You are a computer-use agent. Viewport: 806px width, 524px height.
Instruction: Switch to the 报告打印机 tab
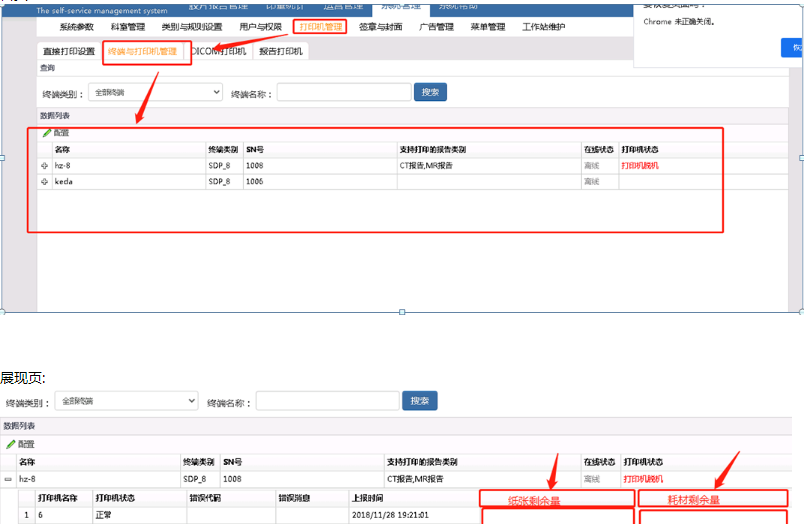[281, 51]
